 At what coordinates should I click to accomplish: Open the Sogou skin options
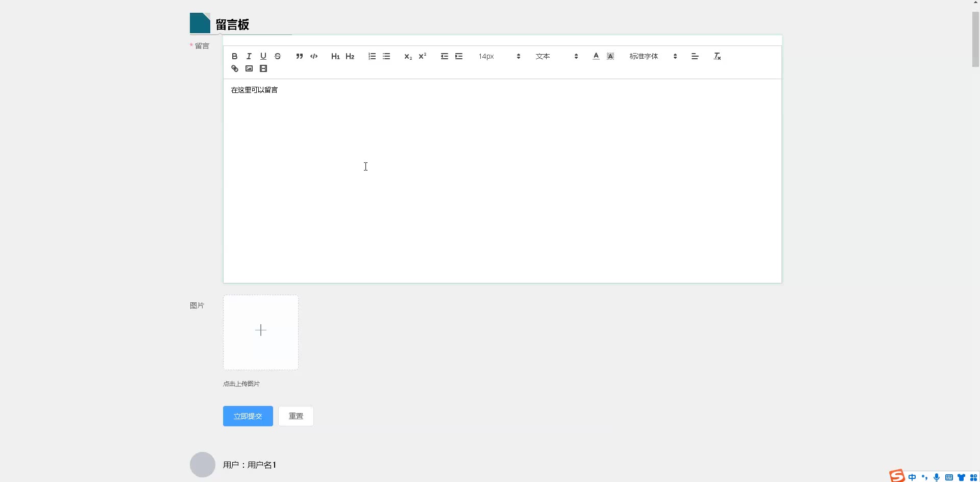click(962, 477)
